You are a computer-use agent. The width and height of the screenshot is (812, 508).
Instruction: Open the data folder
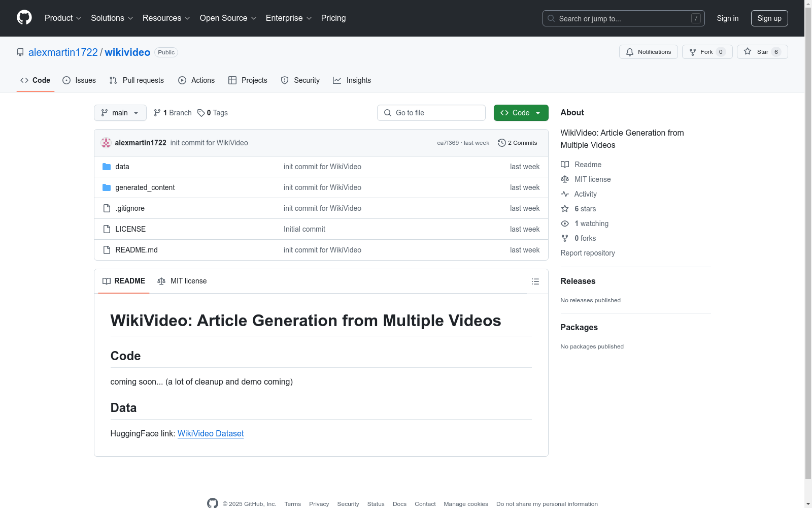[x=122, y=167]
